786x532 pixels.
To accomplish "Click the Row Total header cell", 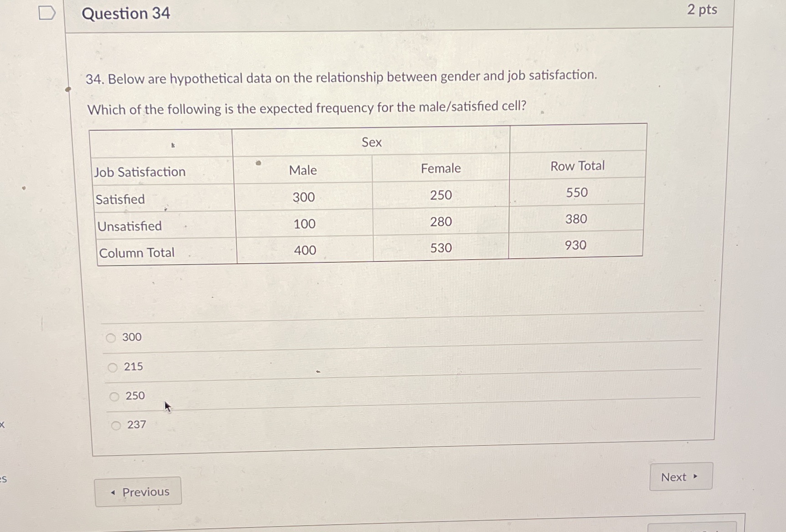I will [576, 166].
